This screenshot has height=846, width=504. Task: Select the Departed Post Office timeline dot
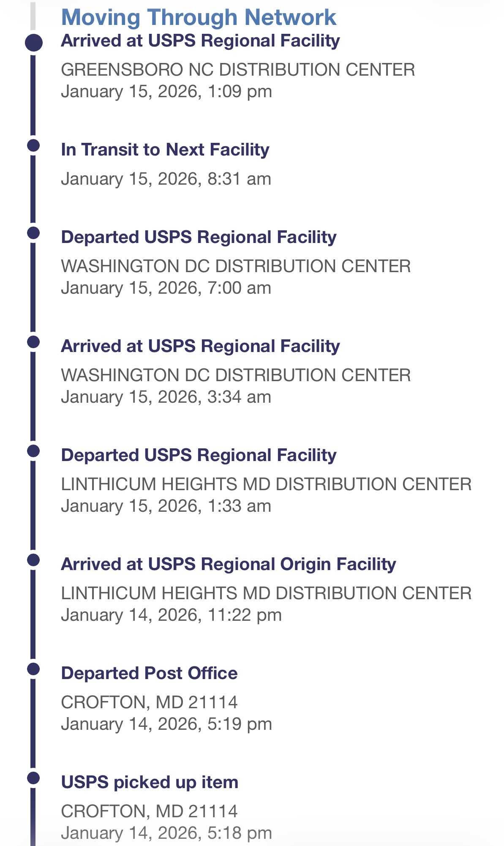(x=33, y=669)
